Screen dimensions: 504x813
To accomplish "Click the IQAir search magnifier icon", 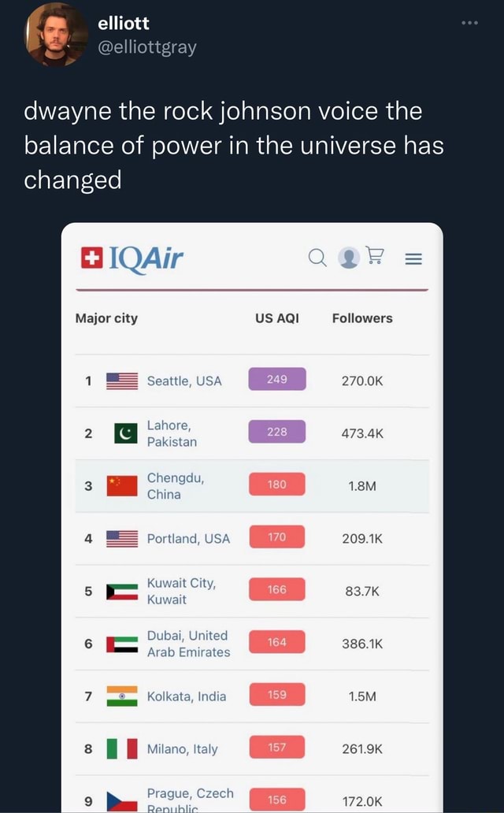I will [x=316, y=258].
